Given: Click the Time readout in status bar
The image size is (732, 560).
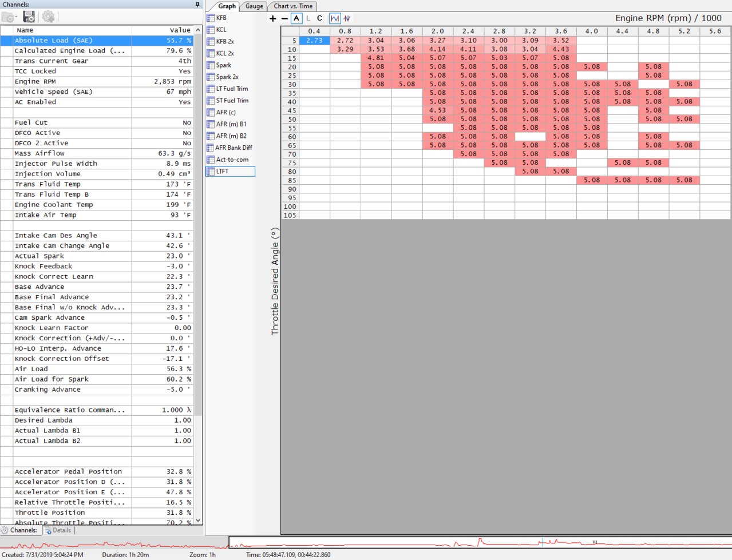Looking at the screenshot, I should click(x=288, y=555).
